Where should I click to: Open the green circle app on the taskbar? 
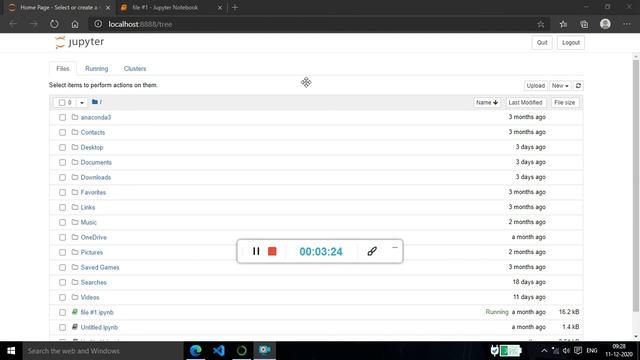click(242, 351)
